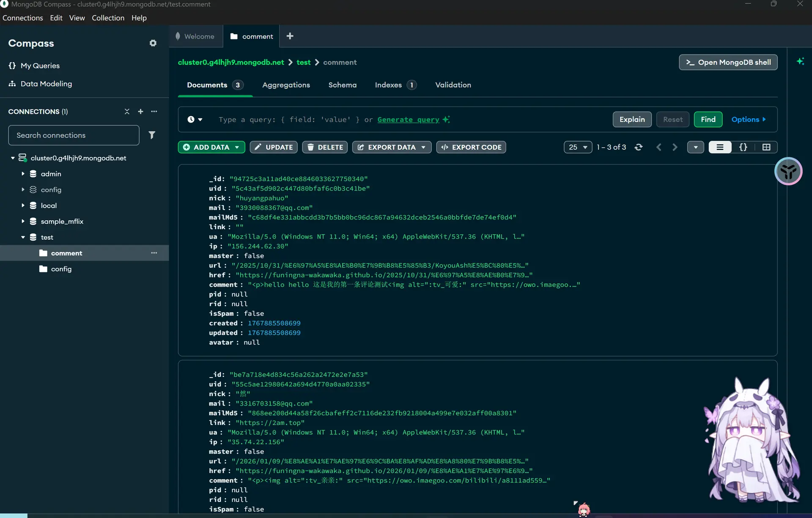The image size is (812, 518).
Task: Open the Edit menu
Action: 56,18
